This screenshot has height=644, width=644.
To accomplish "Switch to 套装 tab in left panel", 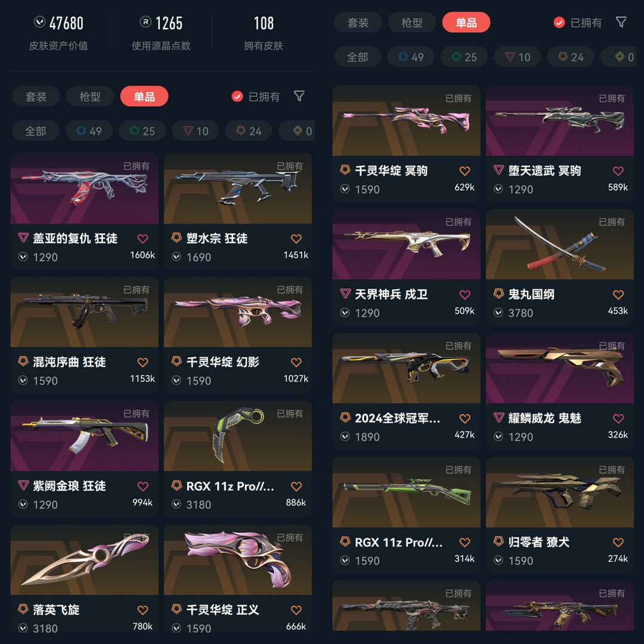I will pos(36,97).
